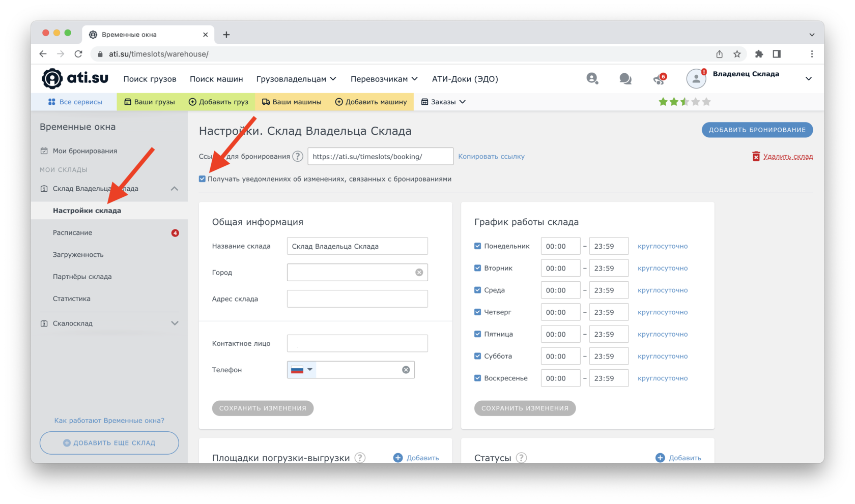The width and height of the screenshot is (855, 504).
Task: Click the rating stars indicator
Action: tap(685, 102)
